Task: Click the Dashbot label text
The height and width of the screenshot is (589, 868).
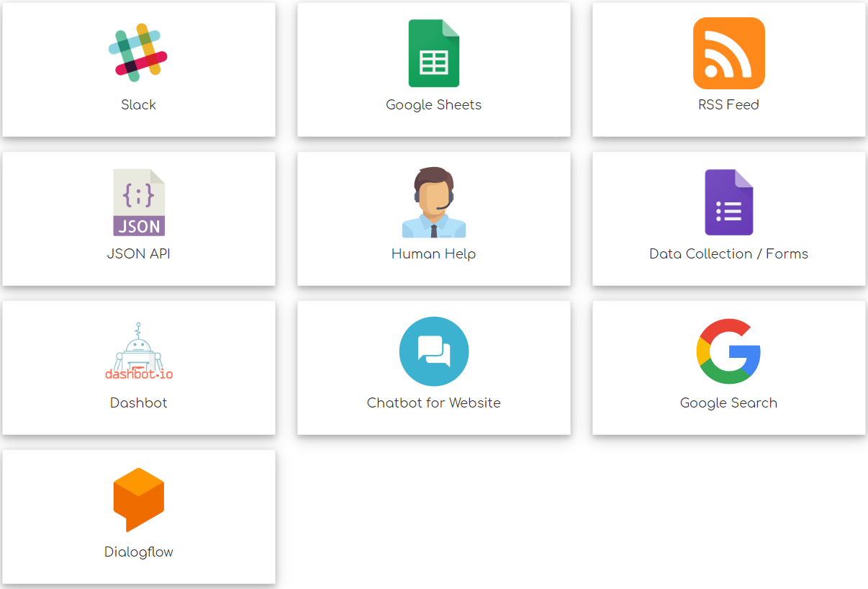Action: click(139, 403)
